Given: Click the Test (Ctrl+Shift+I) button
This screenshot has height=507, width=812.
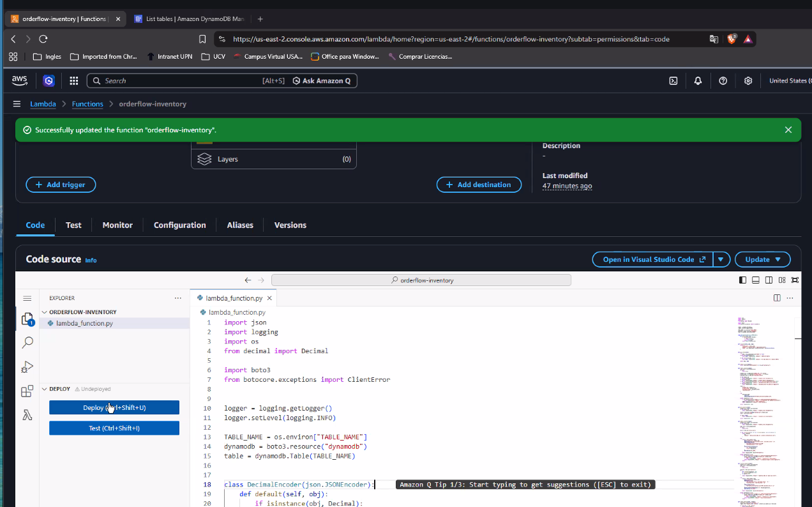Looking at the screenshot, I should tap(114, 428).
